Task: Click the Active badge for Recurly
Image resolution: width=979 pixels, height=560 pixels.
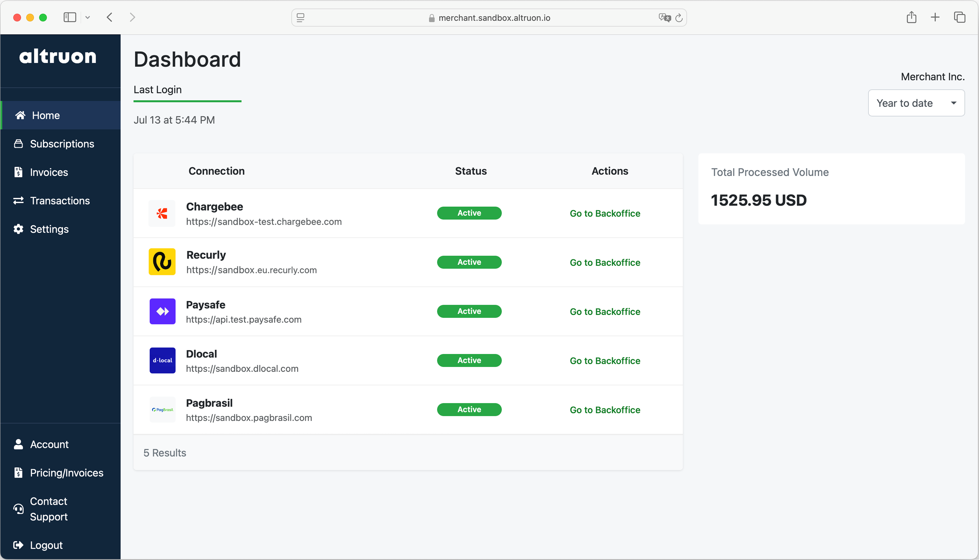Action: 469,262
